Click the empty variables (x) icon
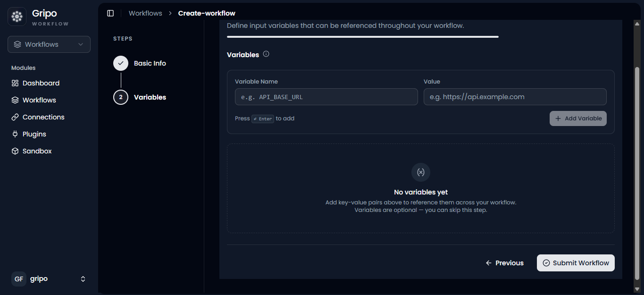 coord(421,172)
